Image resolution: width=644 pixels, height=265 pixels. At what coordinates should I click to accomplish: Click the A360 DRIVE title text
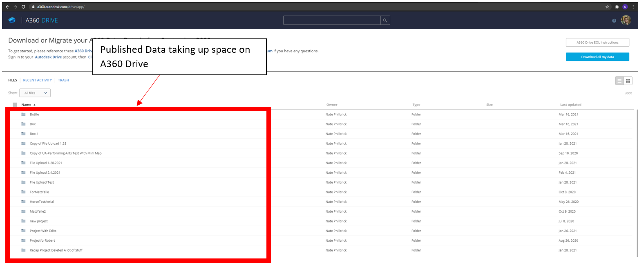tap(42, 20)
